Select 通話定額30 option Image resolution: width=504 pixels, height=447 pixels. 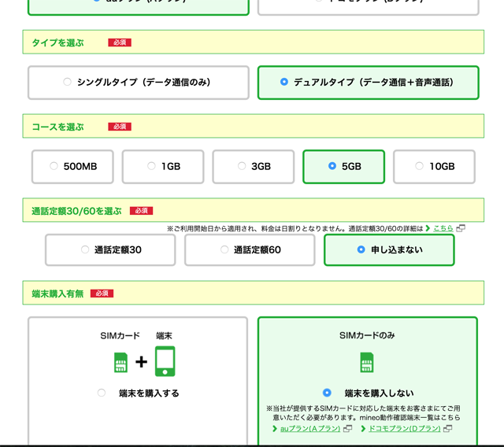pos(110,249)
